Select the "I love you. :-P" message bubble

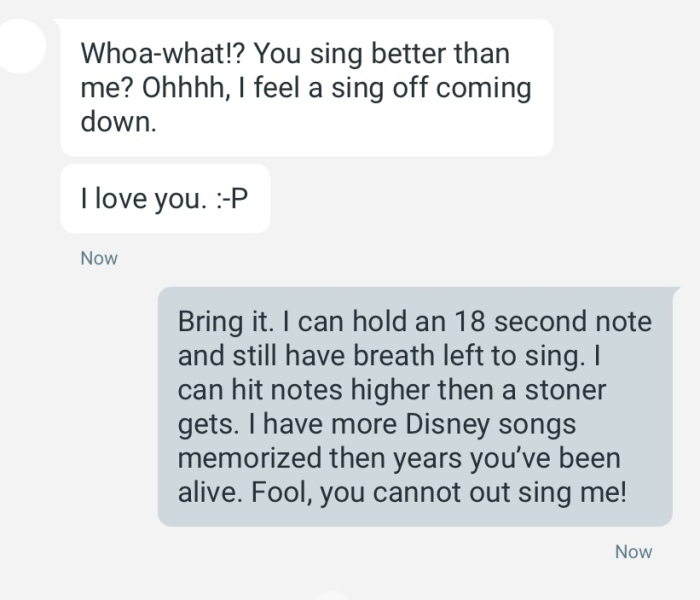(x=165, y=199)
